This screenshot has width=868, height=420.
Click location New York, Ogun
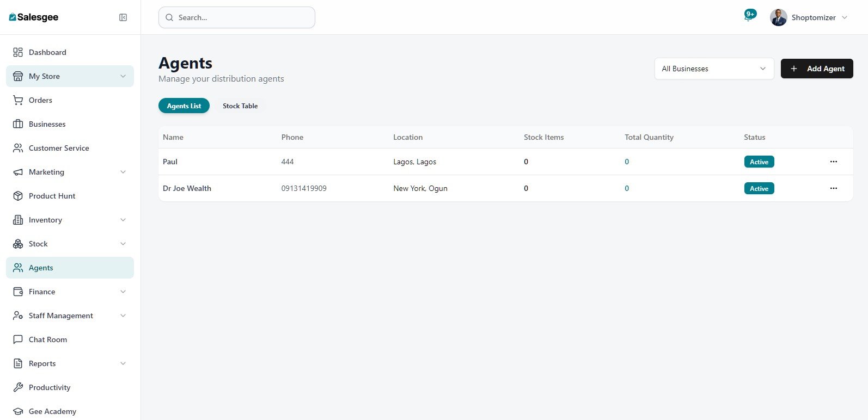pos(420,188)
